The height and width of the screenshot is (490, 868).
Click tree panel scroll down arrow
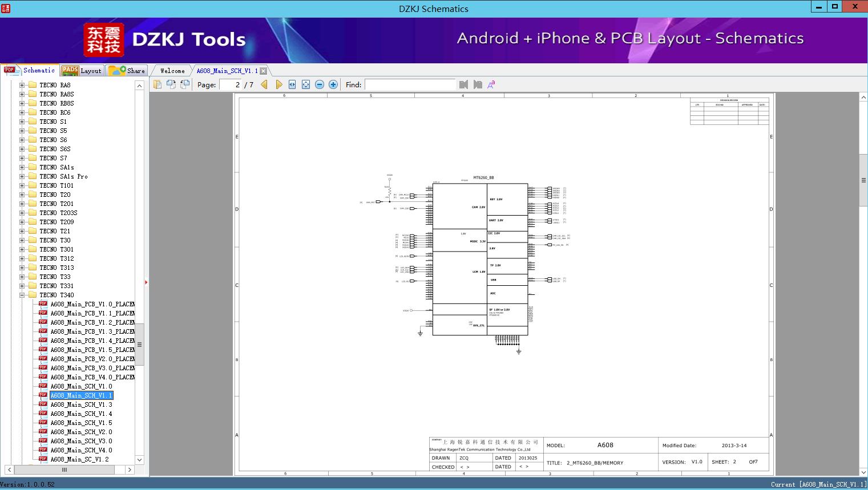pyautogui.click(x=139, y=459)
